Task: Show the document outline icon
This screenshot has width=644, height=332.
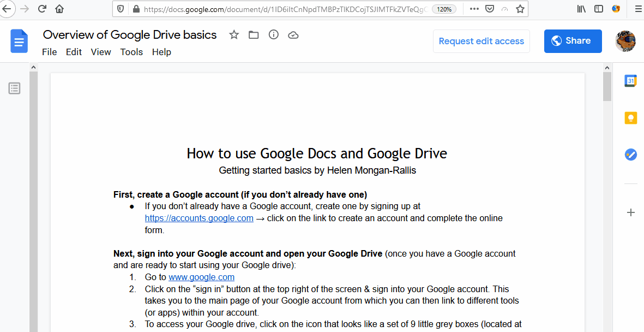Action: [14, 88]
